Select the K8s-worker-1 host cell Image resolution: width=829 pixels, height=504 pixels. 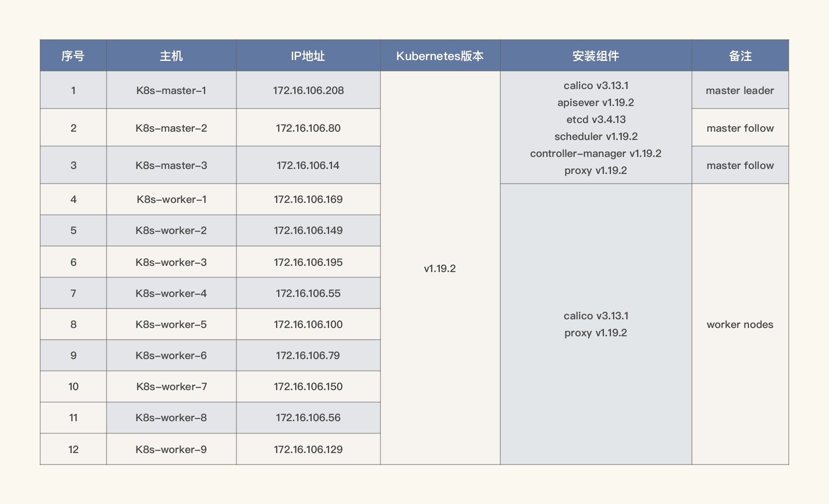(x=171, y=199)
